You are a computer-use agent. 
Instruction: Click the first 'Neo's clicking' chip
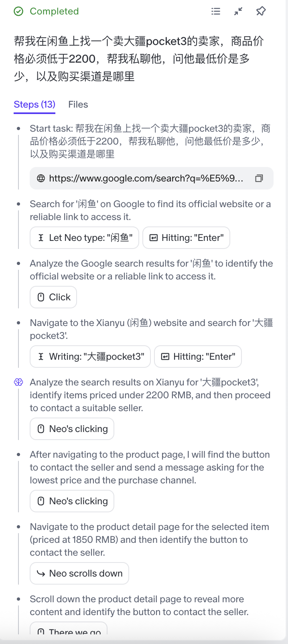(x=72, y=429)
